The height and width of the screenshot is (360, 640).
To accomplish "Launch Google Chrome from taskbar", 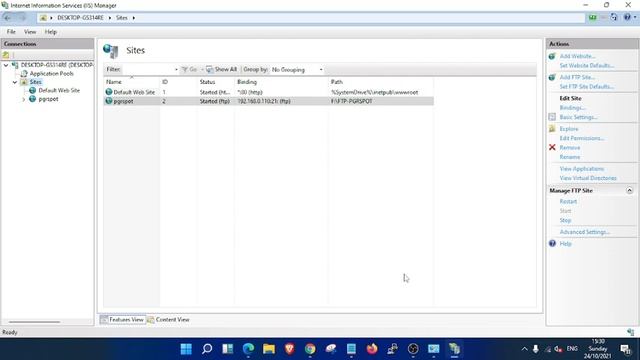I will tap(310, 349).
